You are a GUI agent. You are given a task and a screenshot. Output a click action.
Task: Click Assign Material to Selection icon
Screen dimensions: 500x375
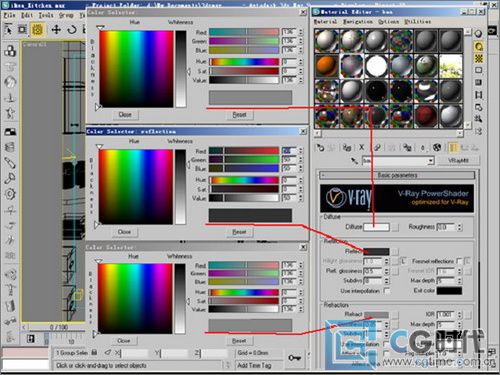tap(347, 147)
